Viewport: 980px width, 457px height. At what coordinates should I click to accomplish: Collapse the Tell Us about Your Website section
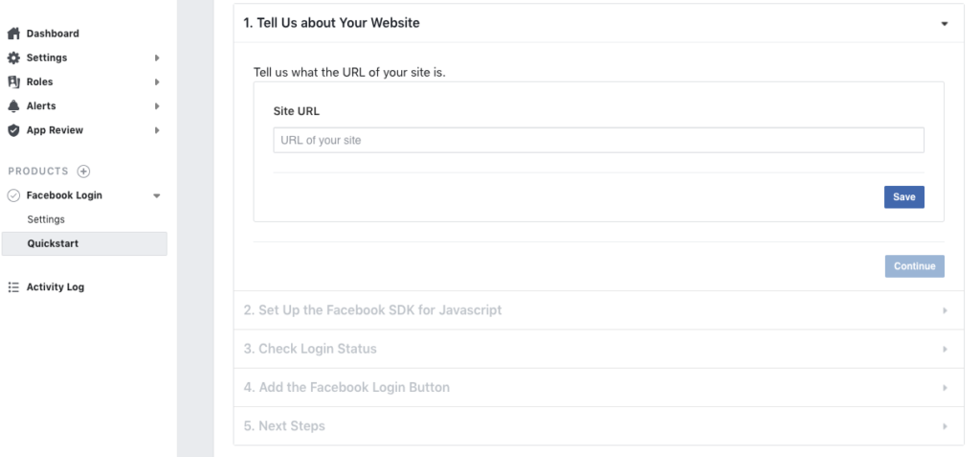coord(945,24)
